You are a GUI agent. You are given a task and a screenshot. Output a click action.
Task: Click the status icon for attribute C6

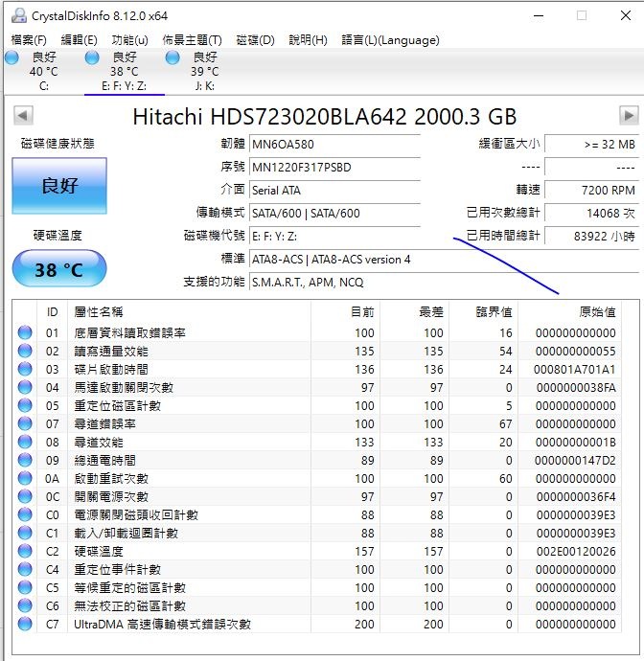coord(25,605)
